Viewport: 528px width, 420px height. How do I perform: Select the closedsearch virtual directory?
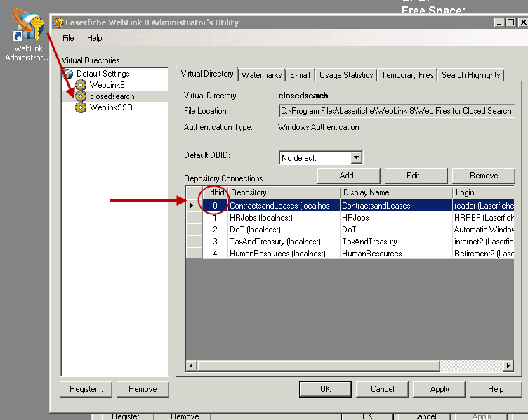coord(112,96)
